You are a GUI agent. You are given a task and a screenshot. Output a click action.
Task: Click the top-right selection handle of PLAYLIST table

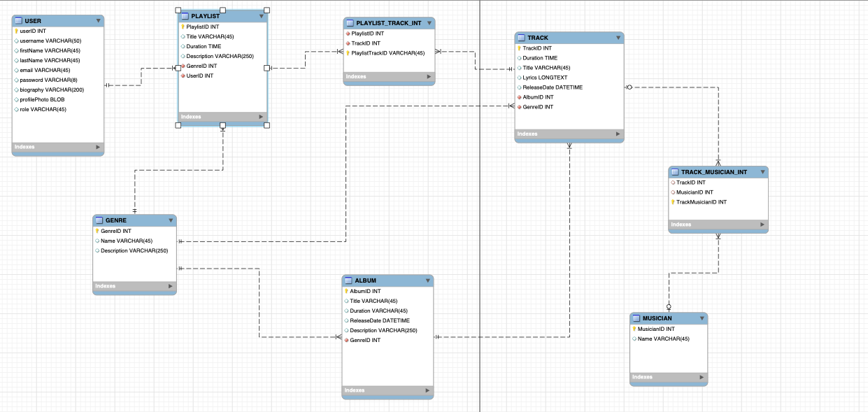coord(266,11)
